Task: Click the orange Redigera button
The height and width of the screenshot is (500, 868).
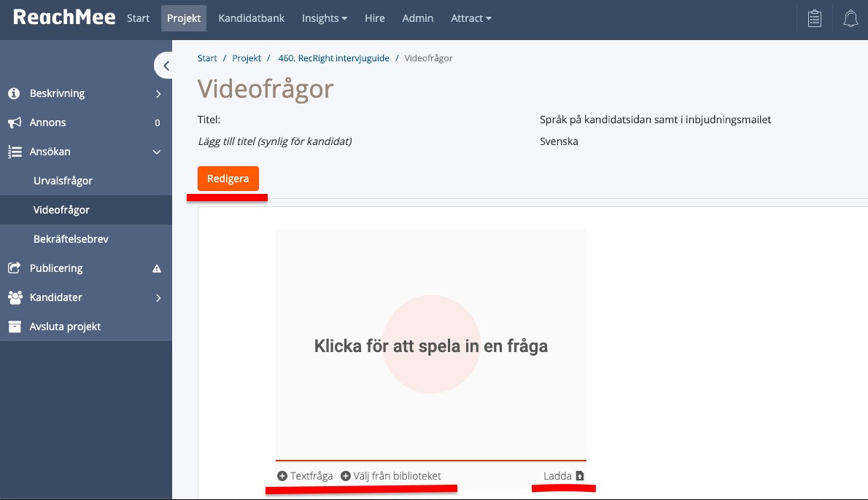Action: point(228,179)
